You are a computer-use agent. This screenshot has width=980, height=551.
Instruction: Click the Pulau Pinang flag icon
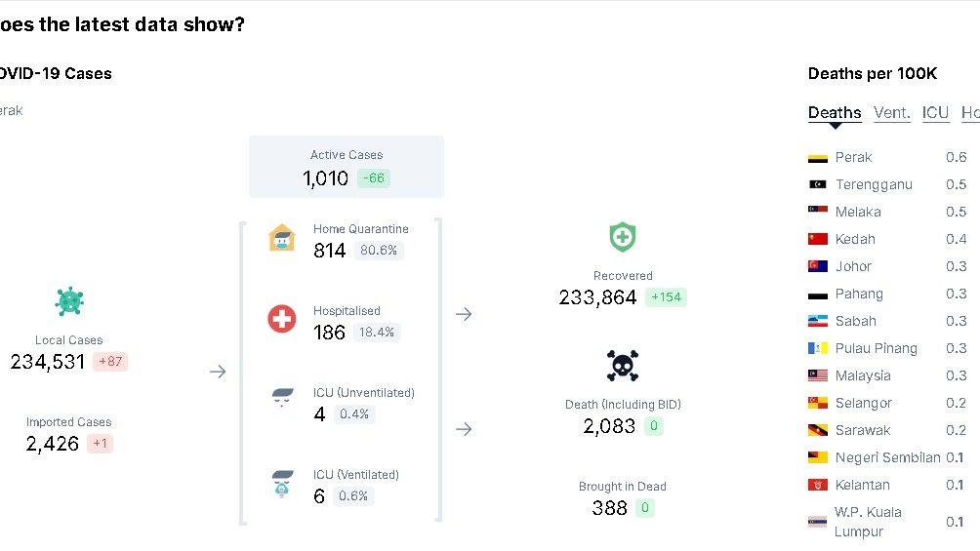(x=818, y=348)
